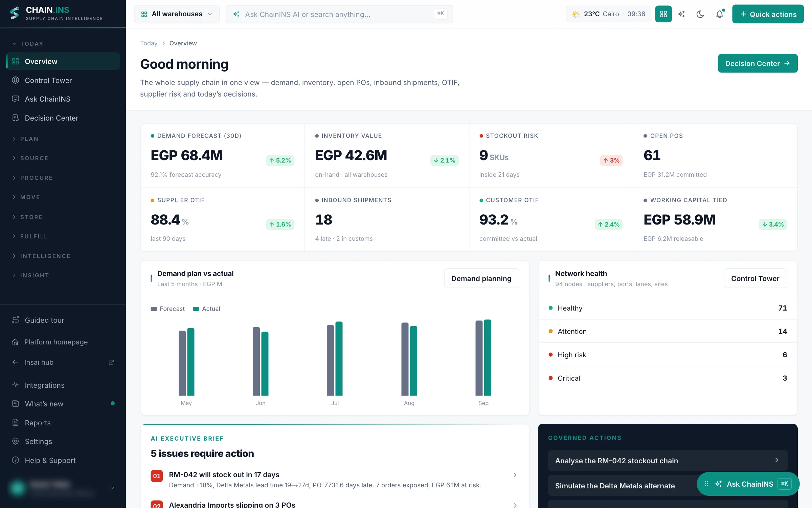Open the All warehouses dropdown

pyautogui.click(x=177, y=14)
